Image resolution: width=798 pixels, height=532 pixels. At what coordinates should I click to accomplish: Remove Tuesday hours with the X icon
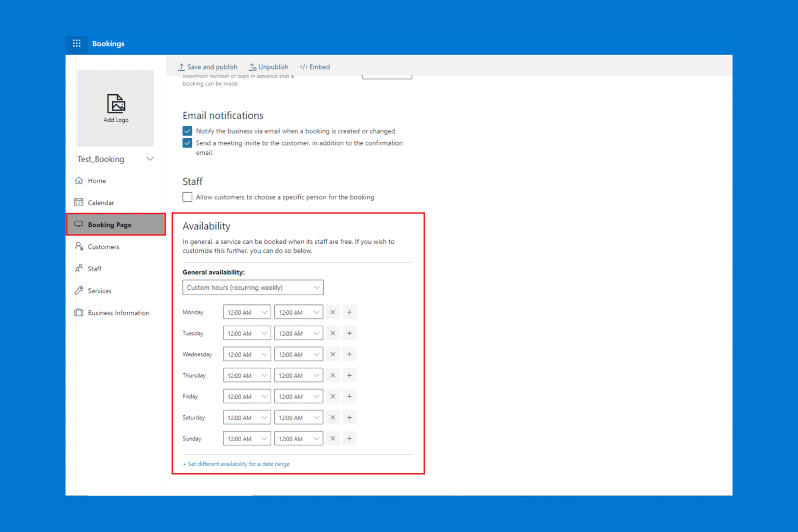point(332,334)
